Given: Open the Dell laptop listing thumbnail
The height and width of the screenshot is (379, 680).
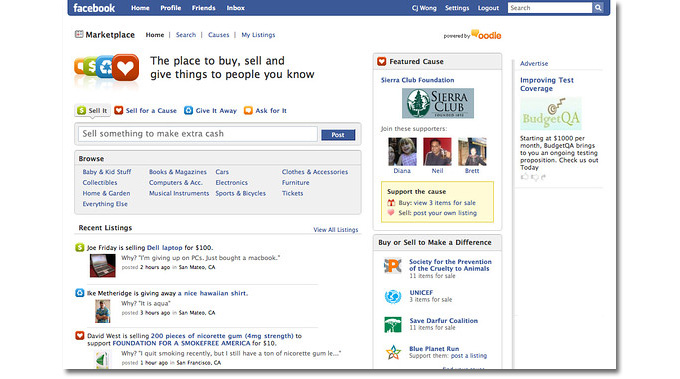Looking at the screenshot, I should tap(103, 265).
